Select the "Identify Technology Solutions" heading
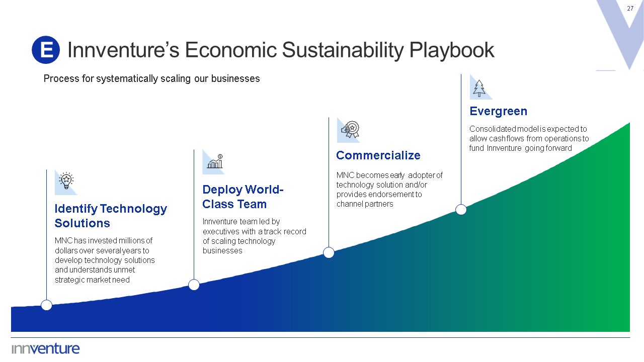 click(x=111, y=216)
